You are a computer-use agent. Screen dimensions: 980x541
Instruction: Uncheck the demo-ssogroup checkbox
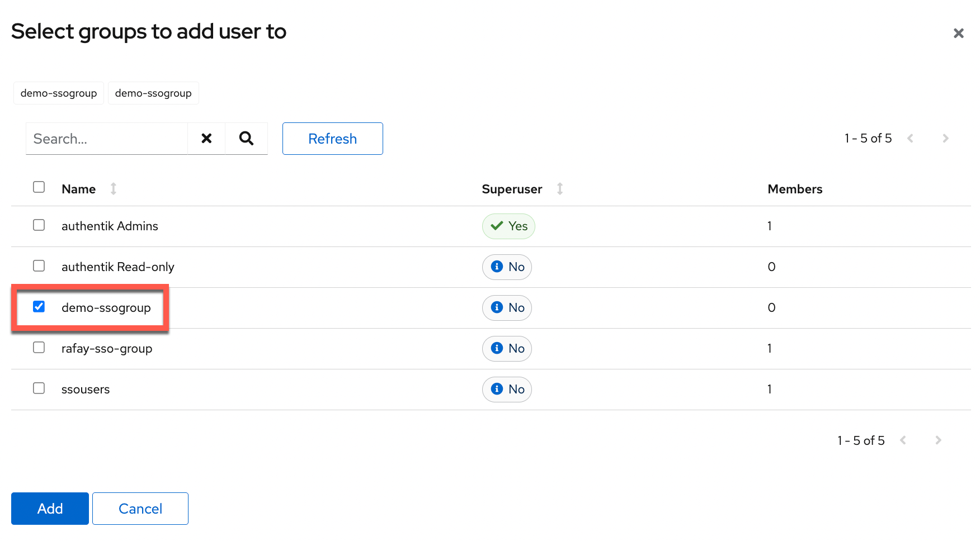(x=39, y=306)
